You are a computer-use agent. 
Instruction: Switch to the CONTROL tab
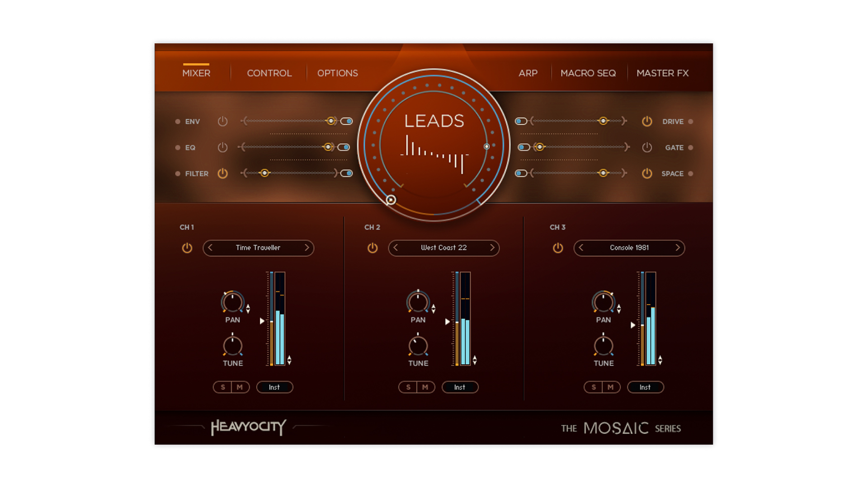[x=269, y=73]
